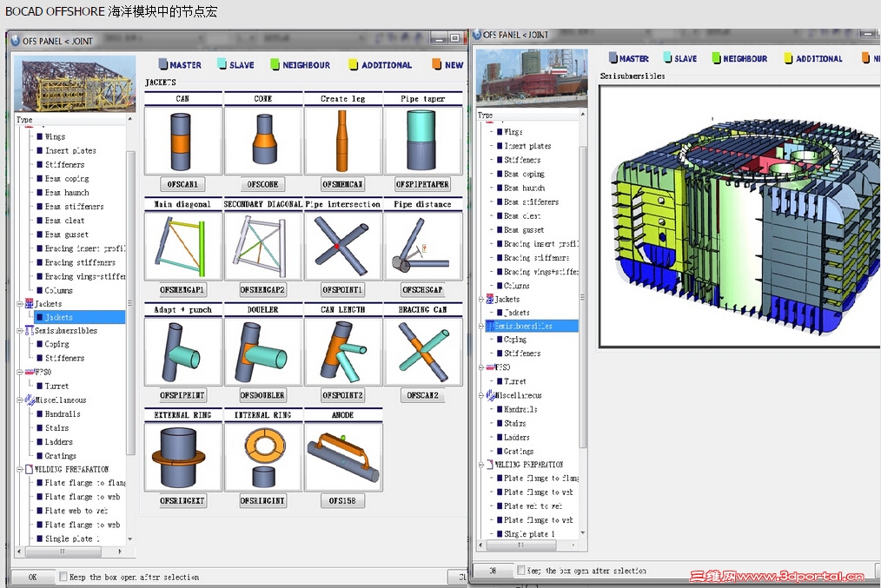Click NEIGHBOUR legend icon in right window
The image size is (881, 588).
coord(717,57)
